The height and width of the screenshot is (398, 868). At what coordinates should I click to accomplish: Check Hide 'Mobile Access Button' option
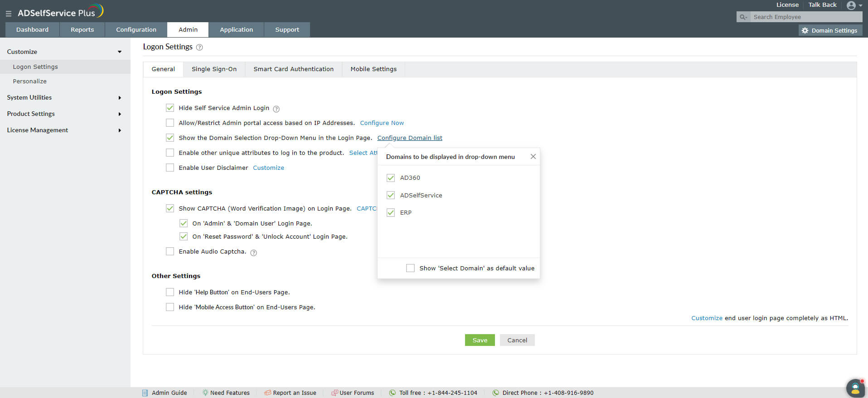170,307
